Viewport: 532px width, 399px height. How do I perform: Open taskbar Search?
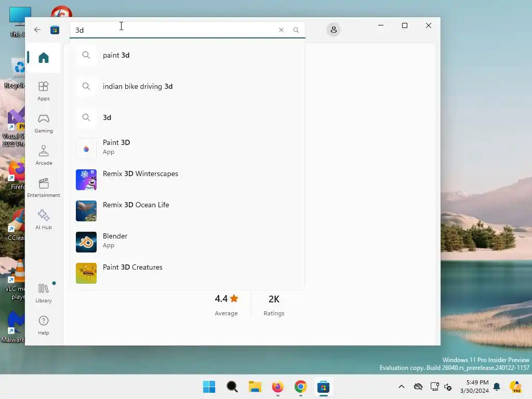coord(232,387)
